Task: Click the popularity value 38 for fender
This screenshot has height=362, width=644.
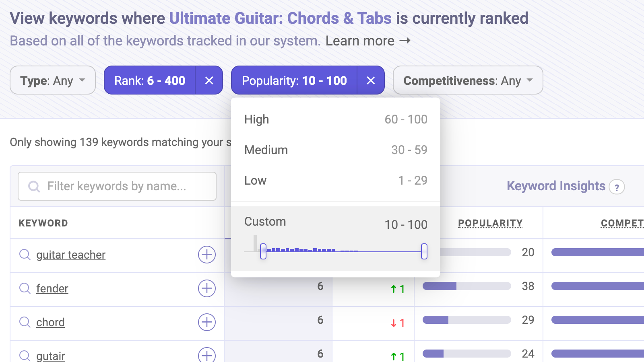Action: 528,286
